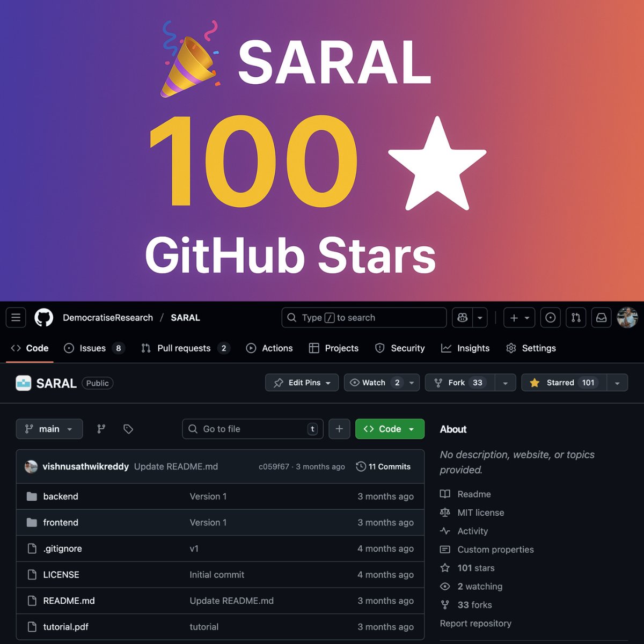
Task: Open the notifications inbox icon
Action: (x=602, y=318)
